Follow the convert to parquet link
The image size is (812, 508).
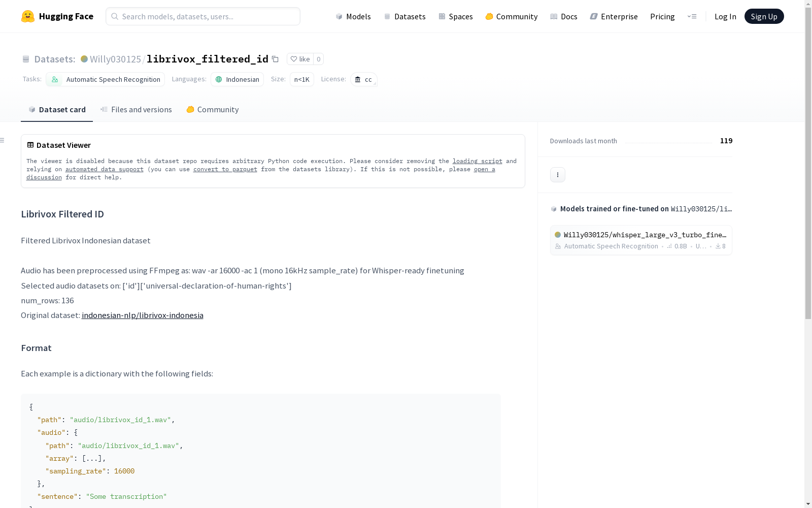(x=225, y=169)
